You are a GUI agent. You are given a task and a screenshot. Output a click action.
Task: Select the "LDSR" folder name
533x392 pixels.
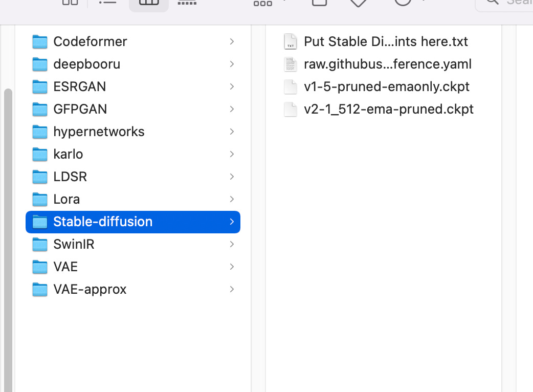point(70,177)
